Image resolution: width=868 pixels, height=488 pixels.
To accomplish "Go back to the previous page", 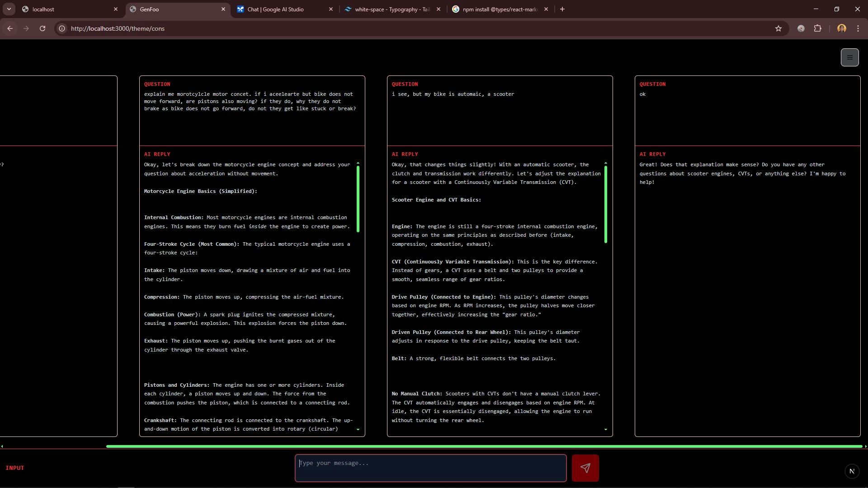I will click(x=10, y=28).
